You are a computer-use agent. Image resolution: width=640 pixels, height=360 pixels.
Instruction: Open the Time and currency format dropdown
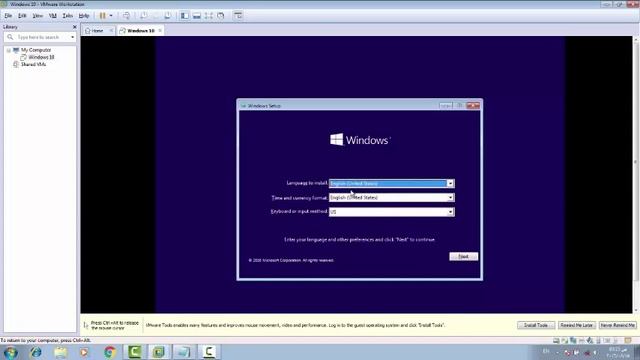pyautogui.click(x=450, y=198)
